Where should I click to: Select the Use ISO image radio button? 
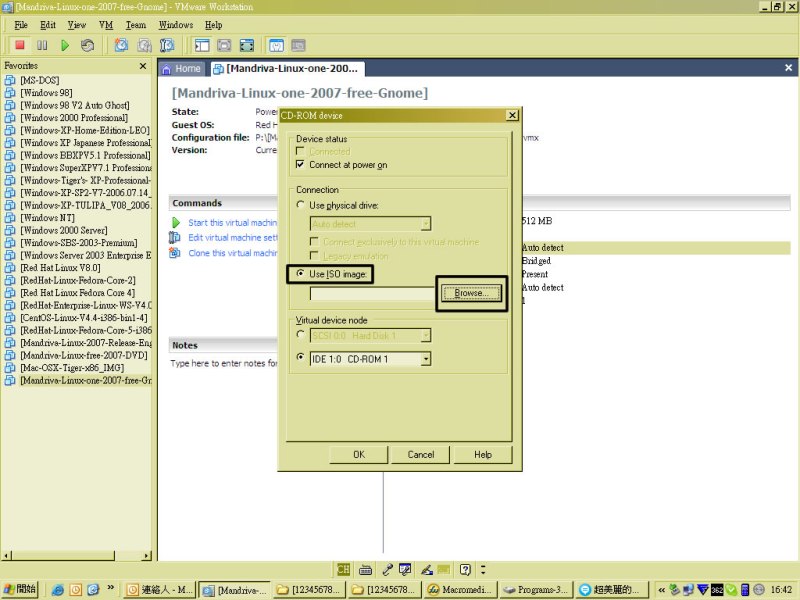coord(301,273)
